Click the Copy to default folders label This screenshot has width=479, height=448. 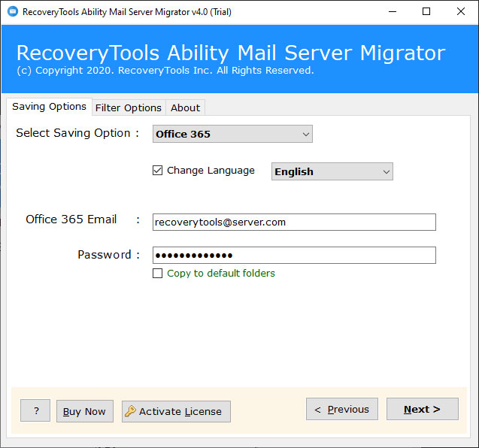click(x=221, y=273)
